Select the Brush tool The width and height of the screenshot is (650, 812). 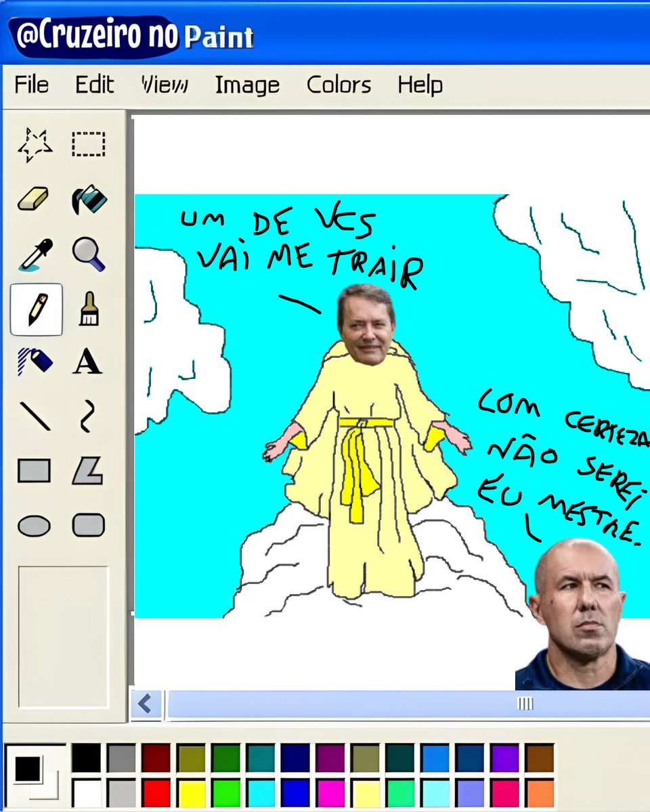click(x=88, y=311)
